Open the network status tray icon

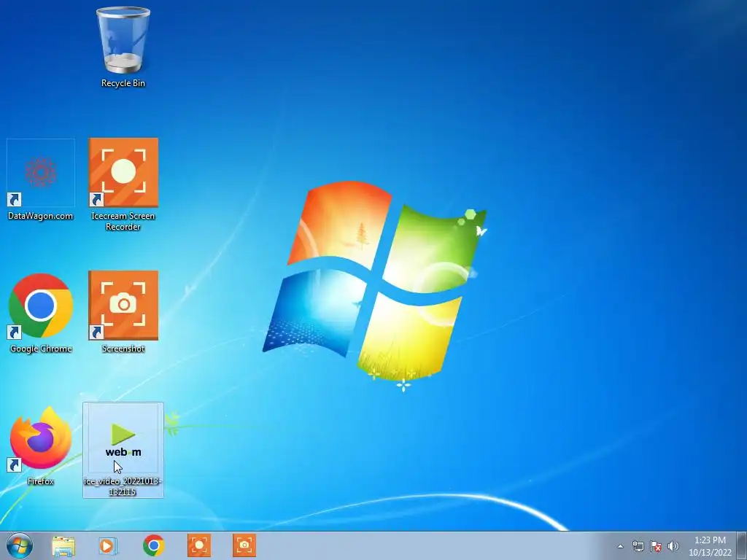(x=638, y=546)
